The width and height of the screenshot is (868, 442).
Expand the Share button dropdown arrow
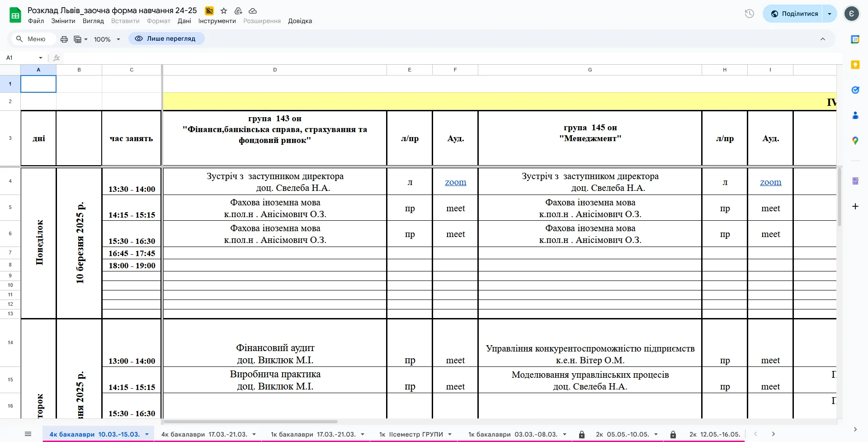830,14
